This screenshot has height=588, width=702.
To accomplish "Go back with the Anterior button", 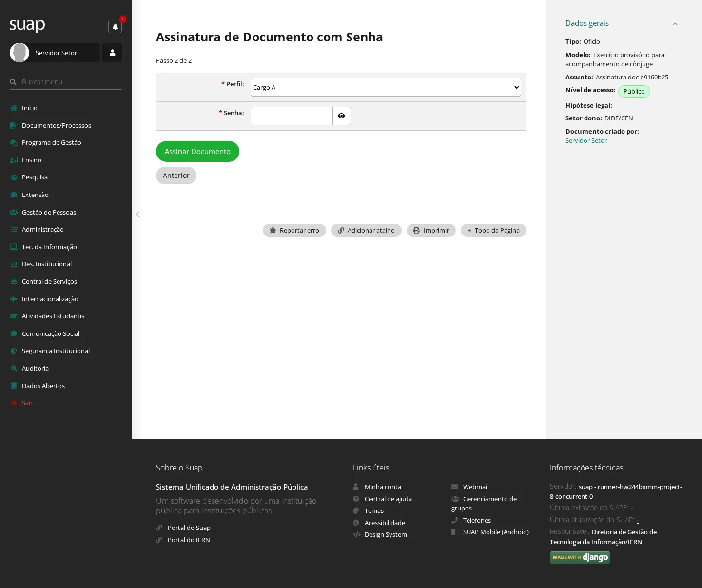I will (176, 176).
